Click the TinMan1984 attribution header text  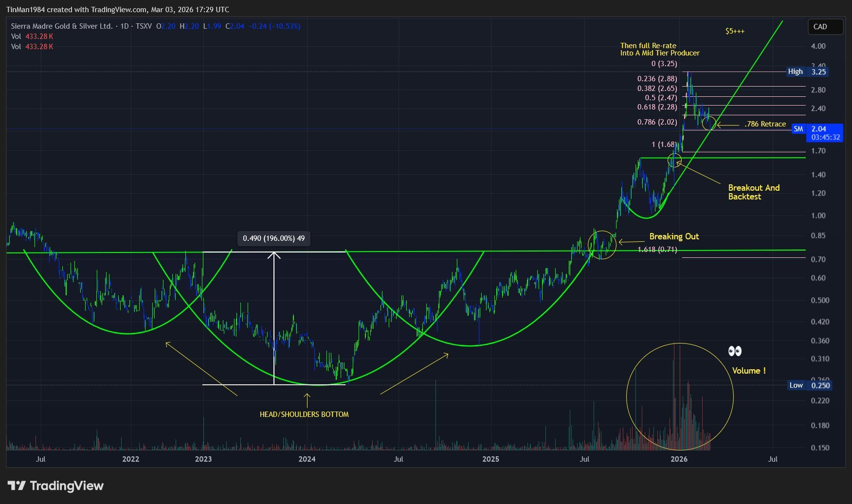tap(118, 10)
